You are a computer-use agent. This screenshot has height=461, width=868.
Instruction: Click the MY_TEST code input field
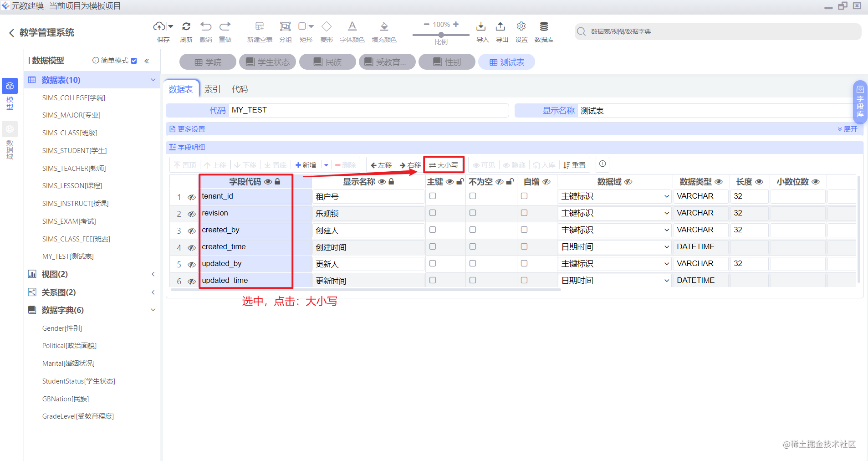click(x=368, y=110)
